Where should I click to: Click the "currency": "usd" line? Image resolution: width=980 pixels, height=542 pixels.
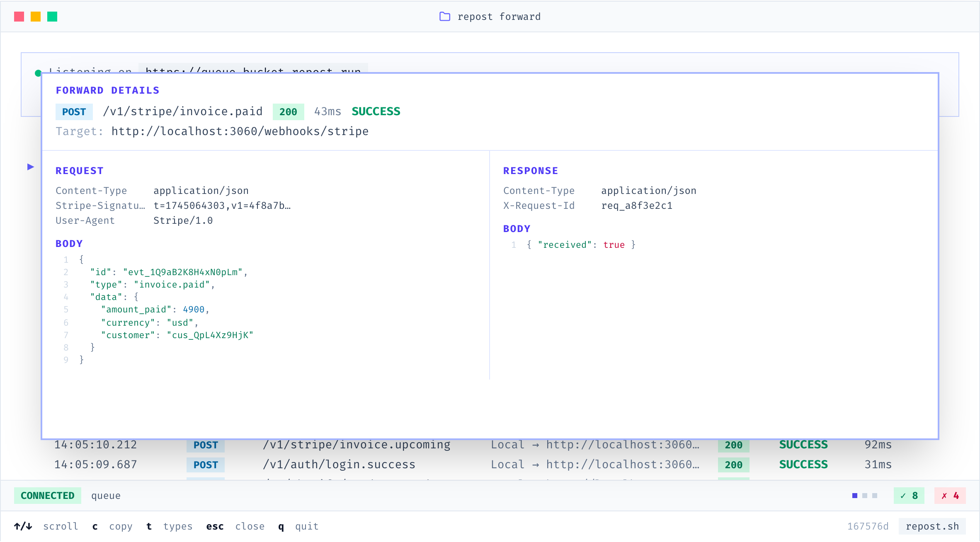point(149,323)
